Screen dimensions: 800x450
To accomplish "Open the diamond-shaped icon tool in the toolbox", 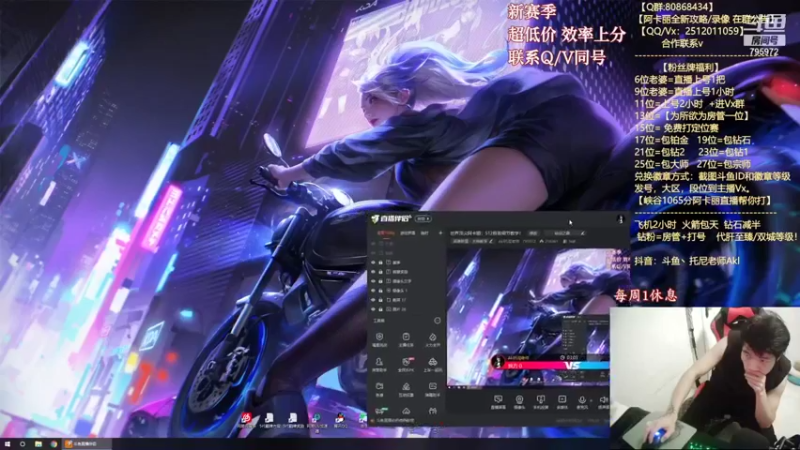I will pyautogui.click(x=433, y=339).
